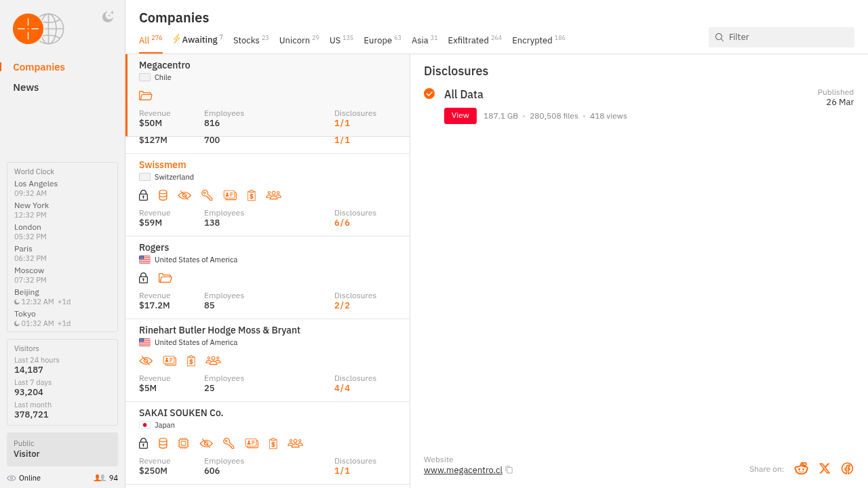Click the folder icon in Rogers row
The height and width of the screenshot is (488, 868).
point(165,278)
